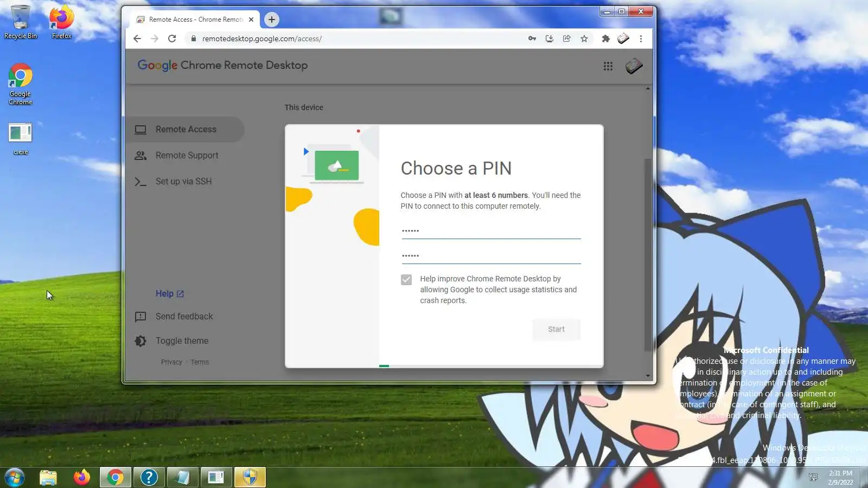Minimize the Chrome window
The image size is (868, 488).
click(607, 11)
